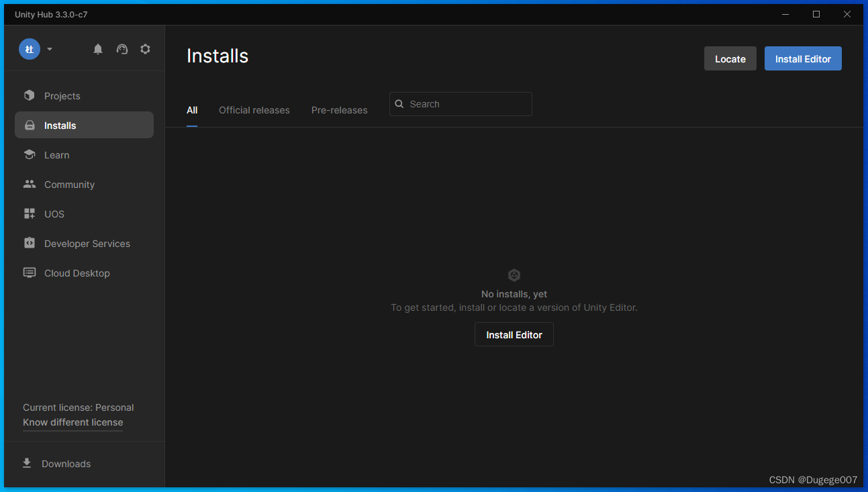Maximize the Unity Hub window
Screen dimensions: 868x492
point(816,14)
